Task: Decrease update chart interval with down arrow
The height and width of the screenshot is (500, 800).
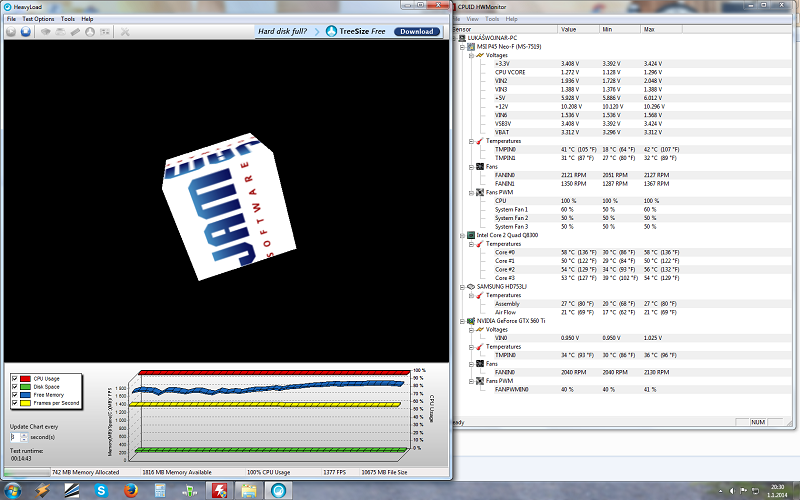Action: (x=24, y=440)
